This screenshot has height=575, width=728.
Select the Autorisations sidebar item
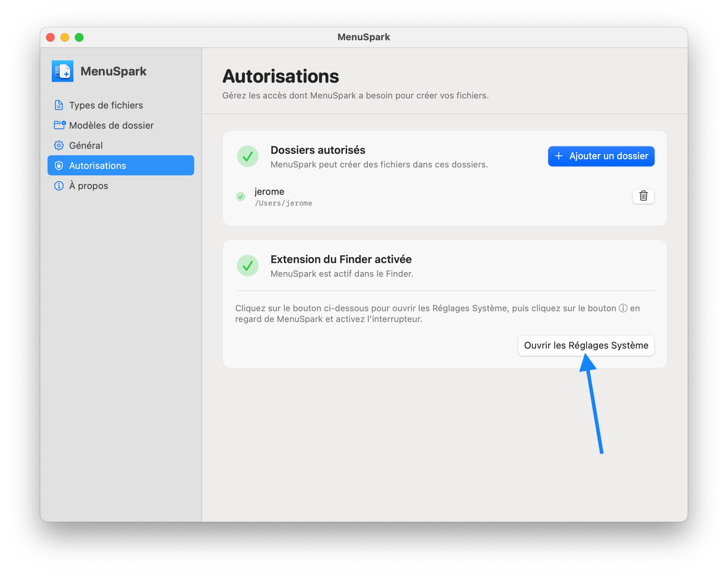point(121,165)
